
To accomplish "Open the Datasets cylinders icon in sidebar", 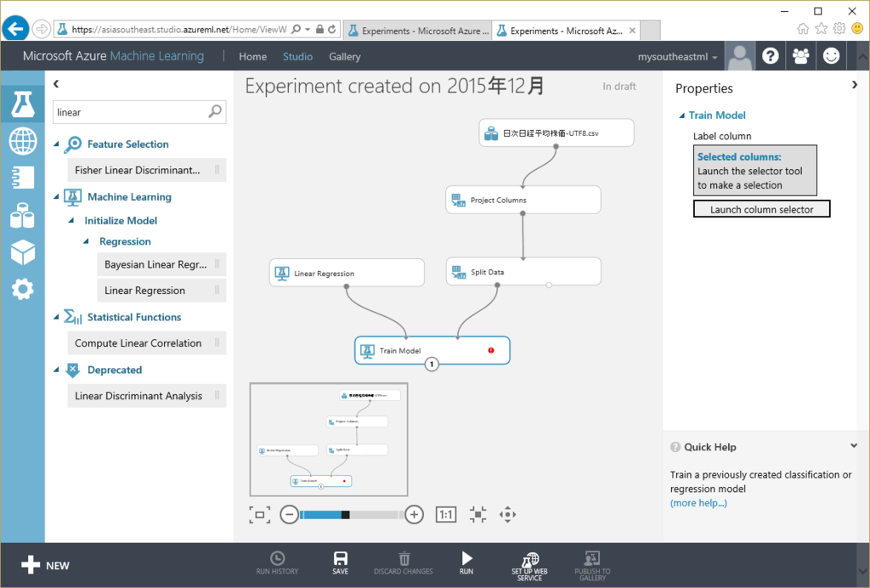I will pyautogui.click(x=23, y=215).
